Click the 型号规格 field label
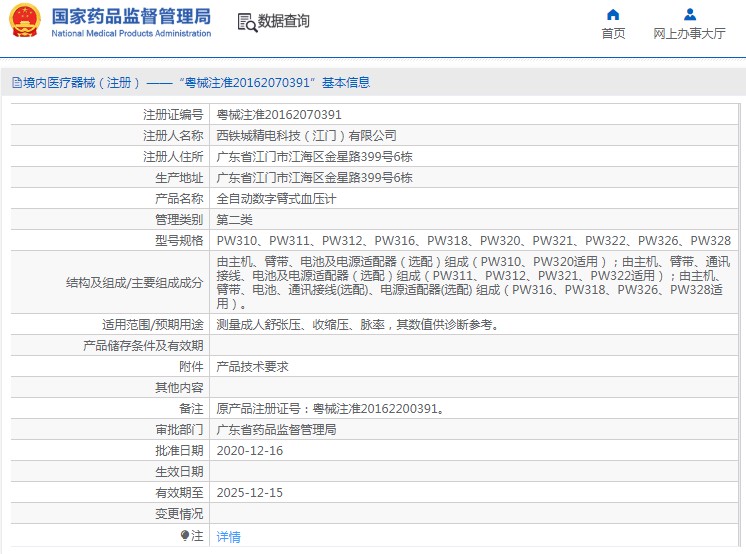Image resolution: width=746 pixels, height=554 pixels. point(179,240)
